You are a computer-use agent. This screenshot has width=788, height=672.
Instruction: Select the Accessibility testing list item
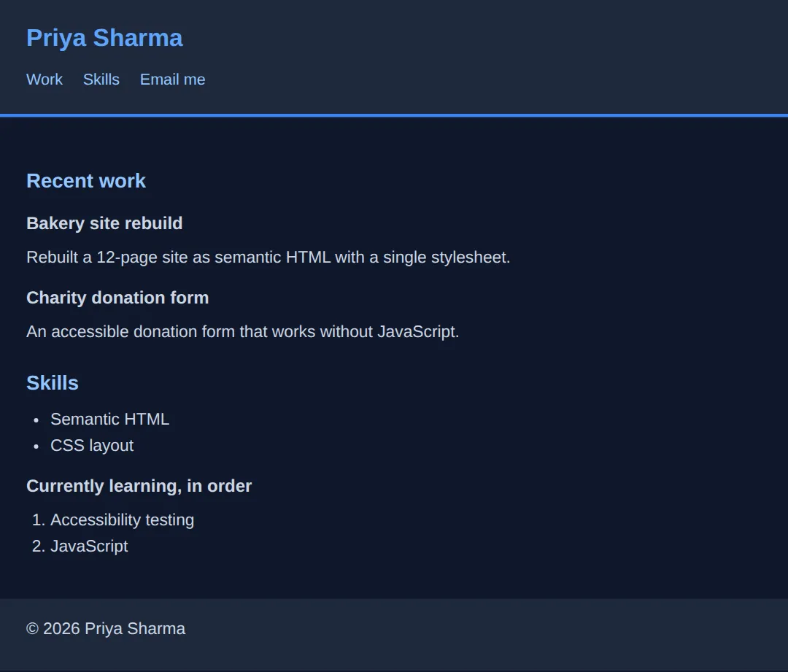click(122, 520)
